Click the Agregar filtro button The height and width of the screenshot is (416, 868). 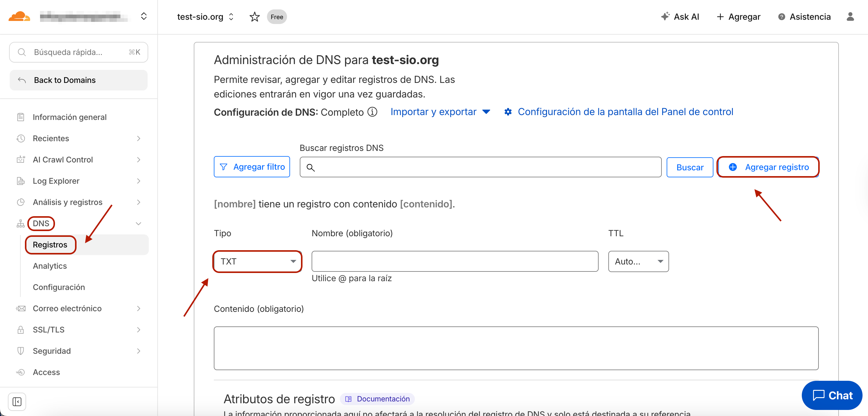click(x=252, y=167)
